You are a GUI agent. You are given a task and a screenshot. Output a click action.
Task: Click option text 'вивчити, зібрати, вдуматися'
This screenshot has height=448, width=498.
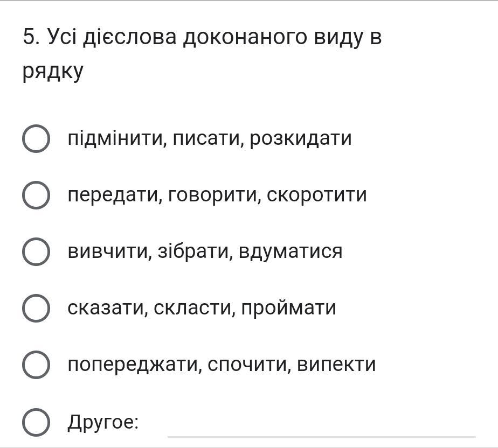[205, 251]
